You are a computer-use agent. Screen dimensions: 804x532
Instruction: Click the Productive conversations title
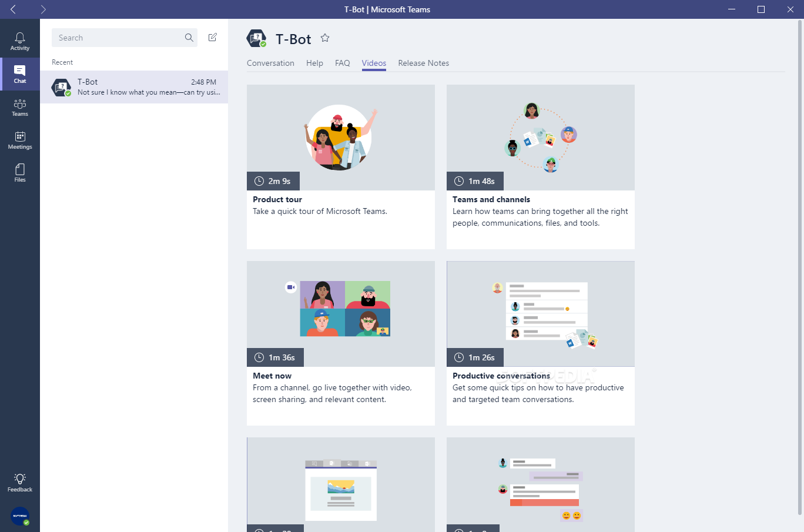coord(501,376)
